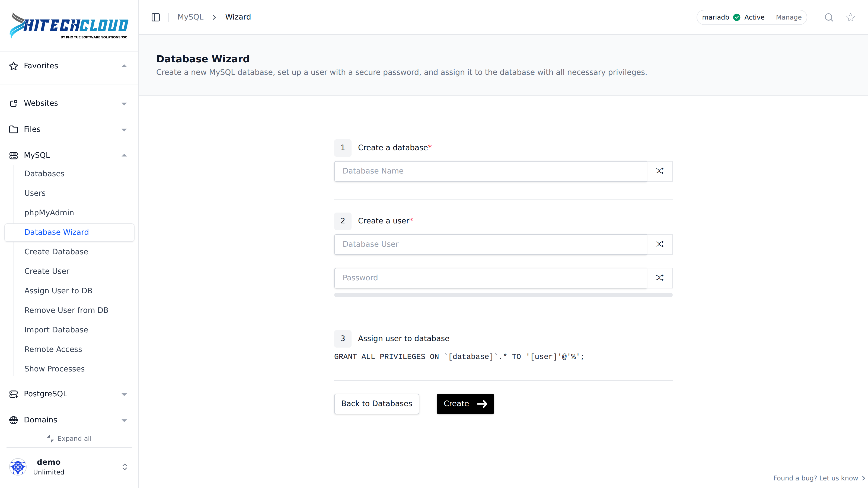Open the demo account switcher
The width and height of the screenshot is (868, 488).
(124, 467)
